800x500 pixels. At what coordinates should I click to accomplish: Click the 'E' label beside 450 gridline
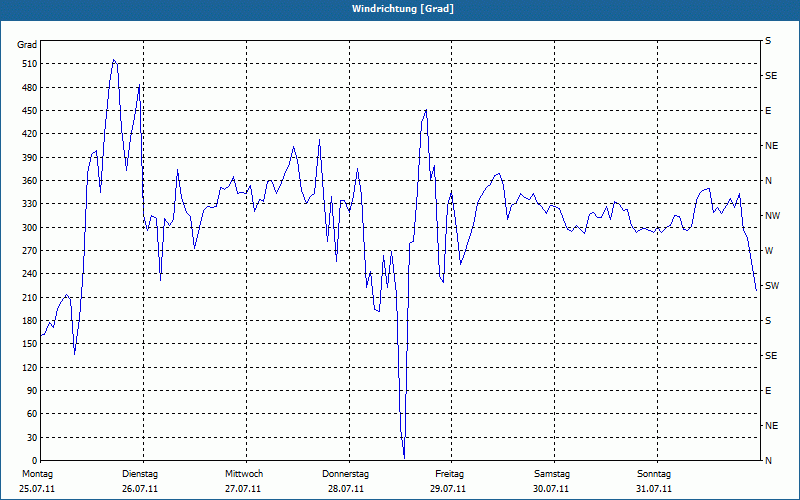click(768, 111)
